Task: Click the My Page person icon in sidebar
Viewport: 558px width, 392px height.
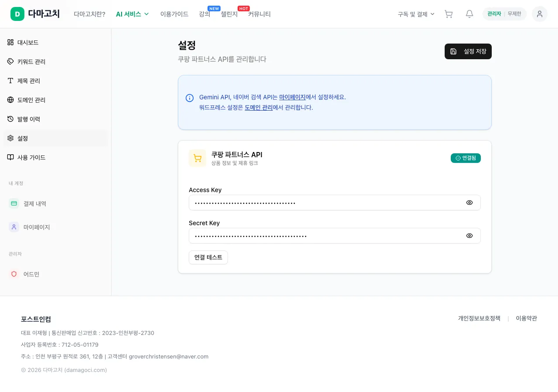Action: coord(14,227)
